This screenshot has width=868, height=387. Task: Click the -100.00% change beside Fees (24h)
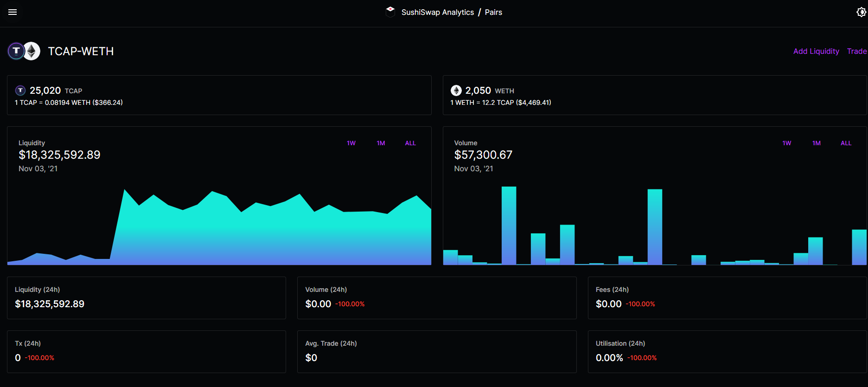[x=640, y=304]
